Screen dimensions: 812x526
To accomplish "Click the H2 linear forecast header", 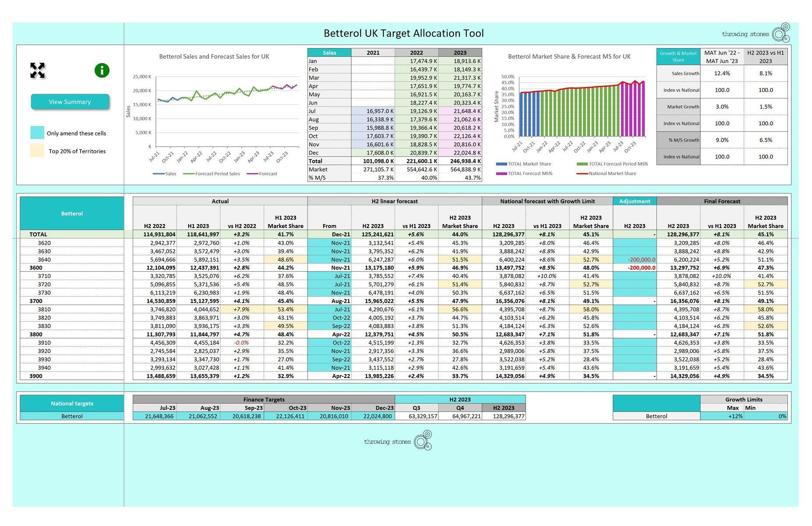I will point(395,201).
